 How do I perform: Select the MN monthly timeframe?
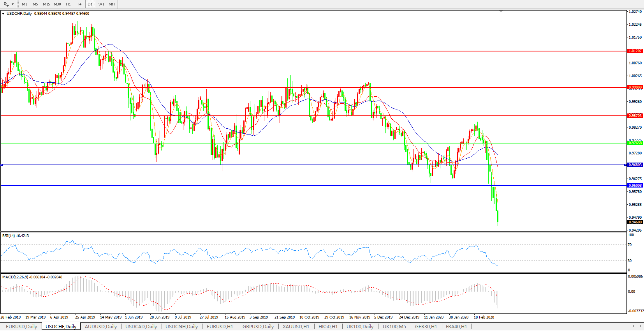[x=112, y=4]
